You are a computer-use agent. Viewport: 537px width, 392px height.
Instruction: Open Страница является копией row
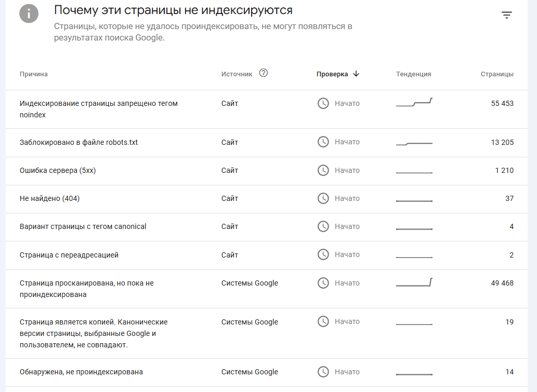click(267, 333)
